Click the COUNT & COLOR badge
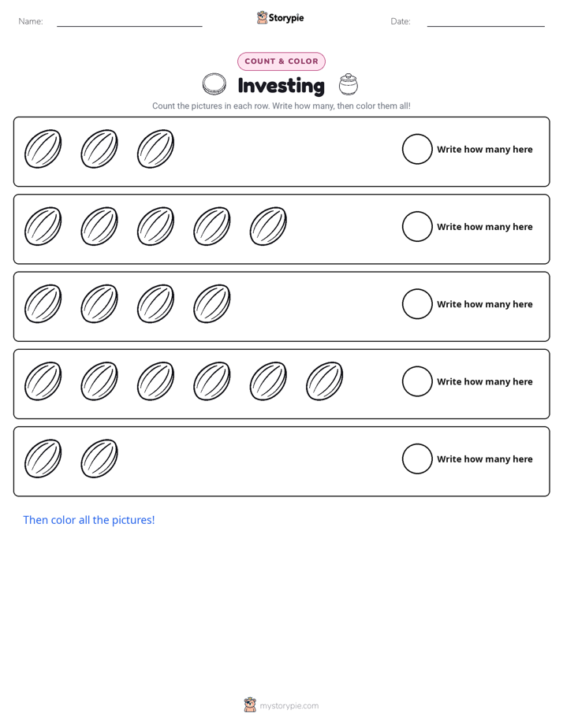 click(281, 61)
